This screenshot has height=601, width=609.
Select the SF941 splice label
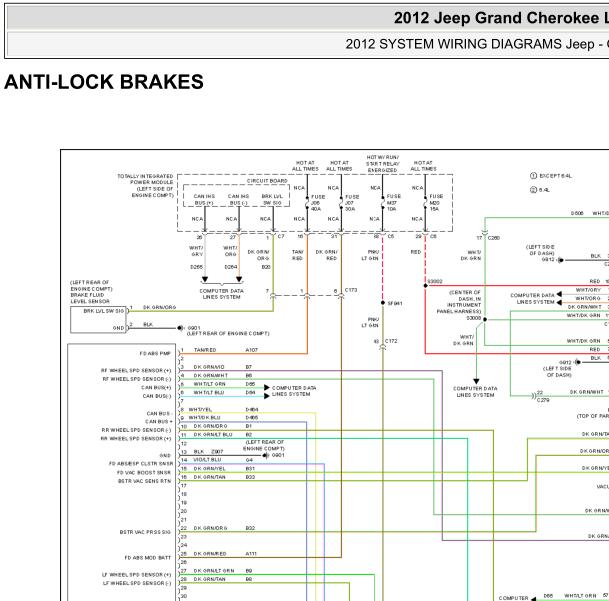(395, 303)
